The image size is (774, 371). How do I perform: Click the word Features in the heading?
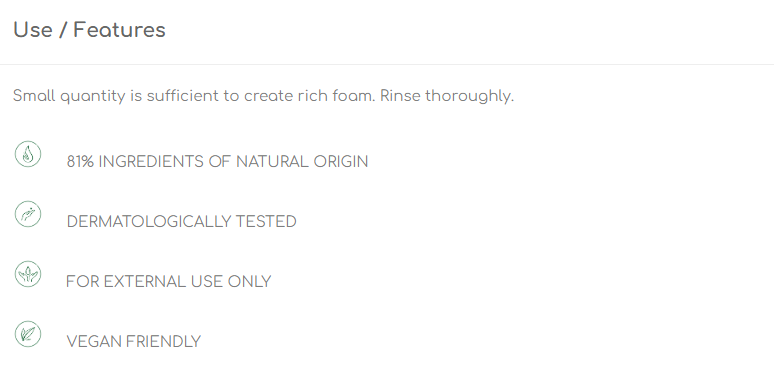pos(119,30)
